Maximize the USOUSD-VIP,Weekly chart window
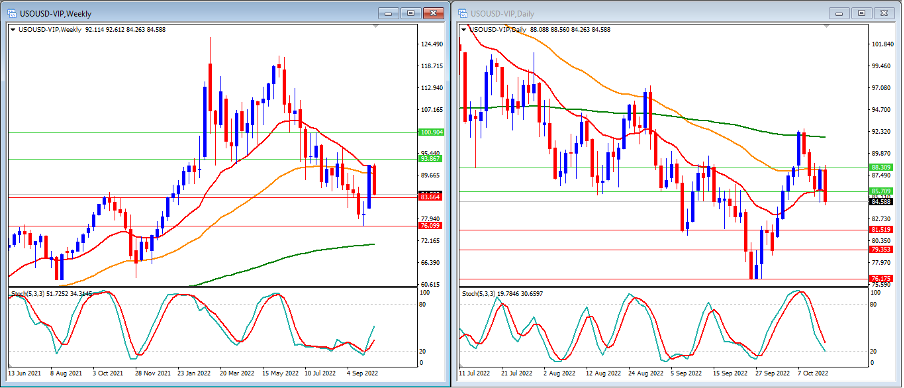Image resolution: width=904 pixels, height=388 pixels. click(412, 13)
